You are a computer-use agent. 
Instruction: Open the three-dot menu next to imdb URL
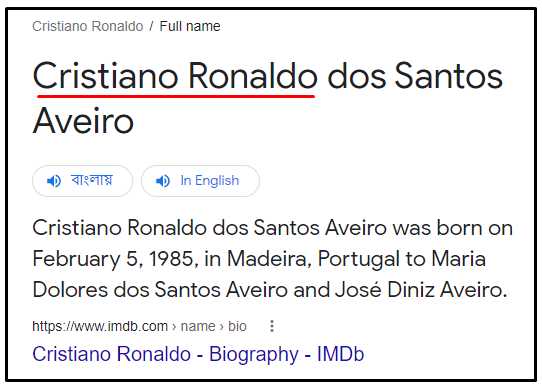click(272, 326)
